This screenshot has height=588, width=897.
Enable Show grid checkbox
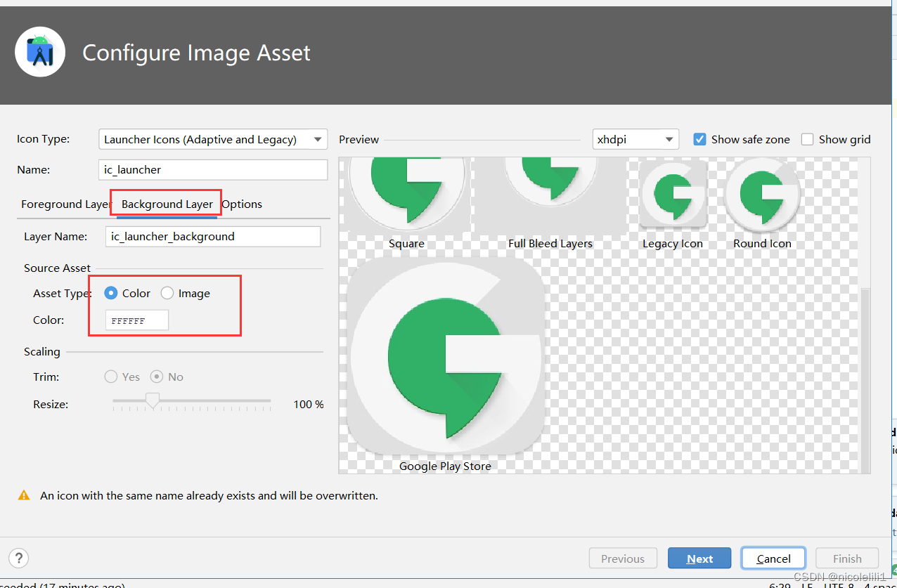[x=807, y=139]
